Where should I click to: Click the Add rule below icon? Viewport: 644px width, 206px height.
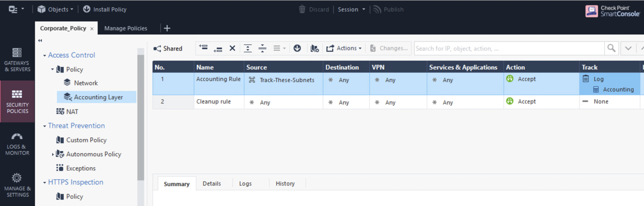point(218,49)
